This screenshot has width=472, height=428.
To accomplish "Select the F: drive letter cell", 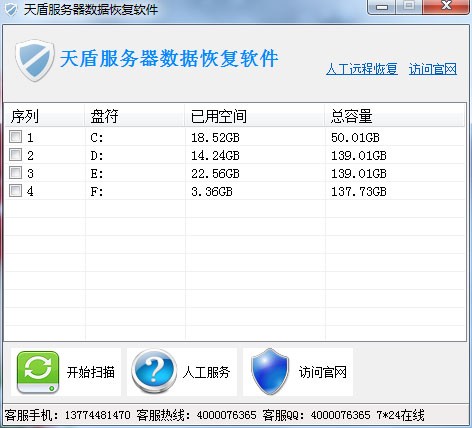I will pos(97,191).
